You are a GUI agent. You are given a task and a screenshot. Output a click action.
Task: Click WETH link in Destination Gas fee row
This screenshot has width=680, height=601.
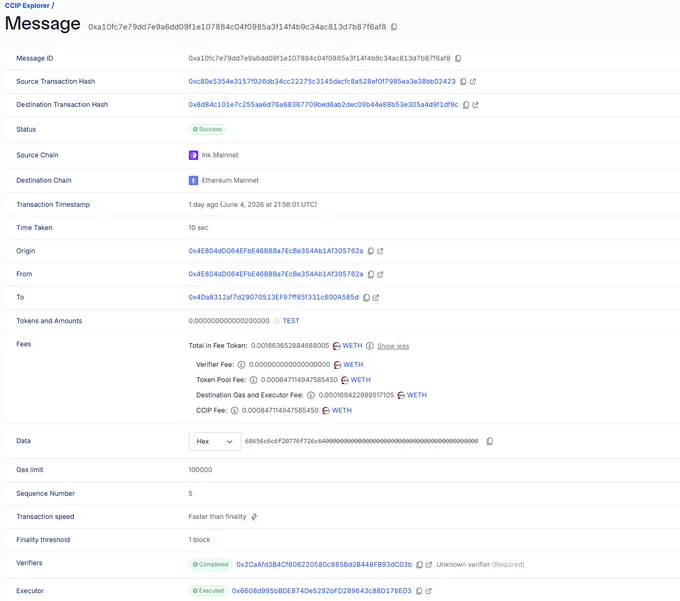(x=417, y=395)
